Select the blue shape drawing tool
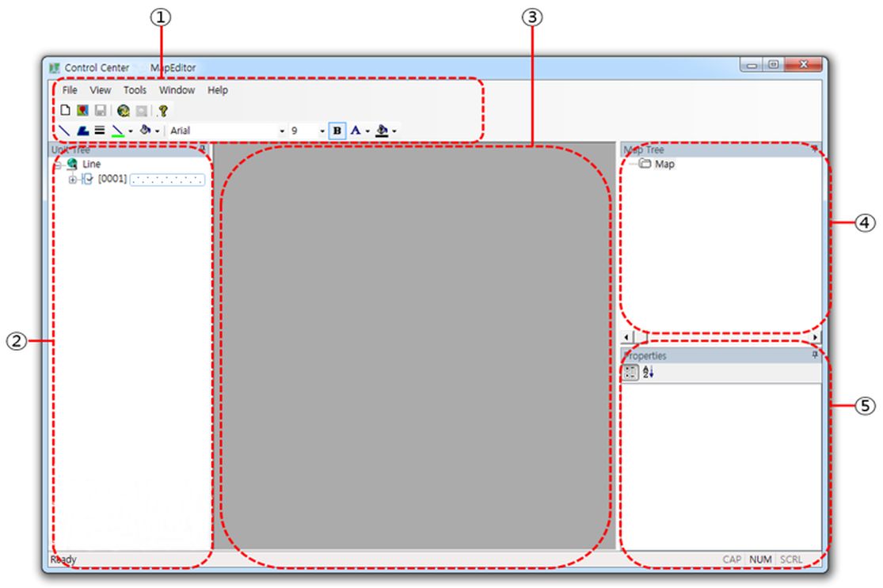This screenshot has height=588, width=883. 82,131
